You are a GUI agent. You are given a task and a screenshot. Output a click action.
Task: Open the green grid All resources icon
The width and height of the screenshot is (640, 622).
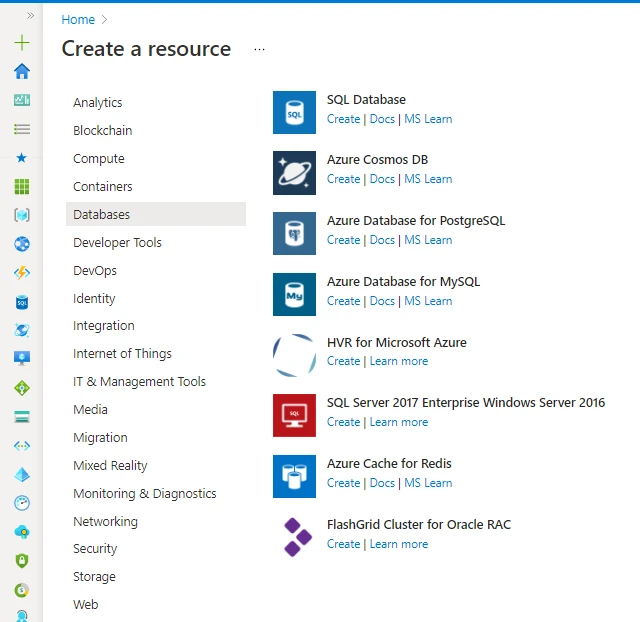(22, 186)
